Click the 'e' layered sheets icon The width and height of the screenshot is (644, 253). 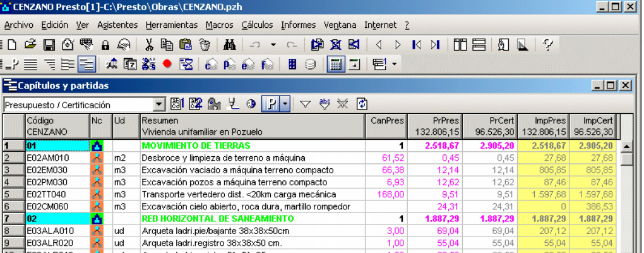point(248,64)
